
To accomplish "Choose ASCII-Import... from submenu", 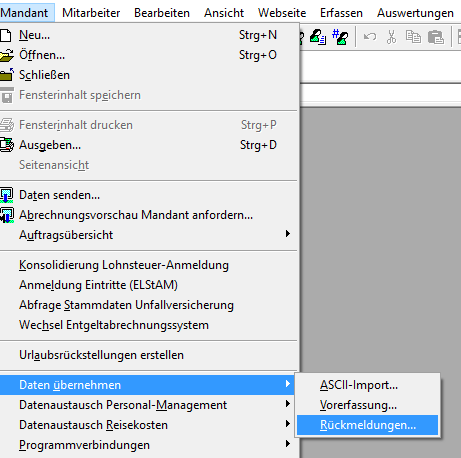I will [367, 385].
